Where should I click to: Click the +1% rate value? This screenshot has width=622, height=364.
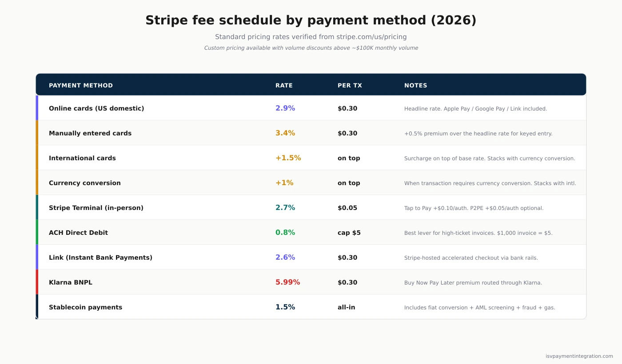pyautogui.click(x=284, y=183)
